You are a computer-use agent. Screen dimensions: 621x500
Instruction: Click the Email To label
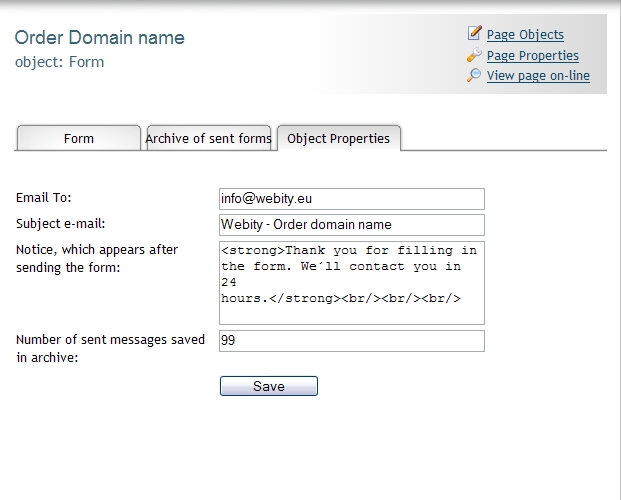click(44, 198)
